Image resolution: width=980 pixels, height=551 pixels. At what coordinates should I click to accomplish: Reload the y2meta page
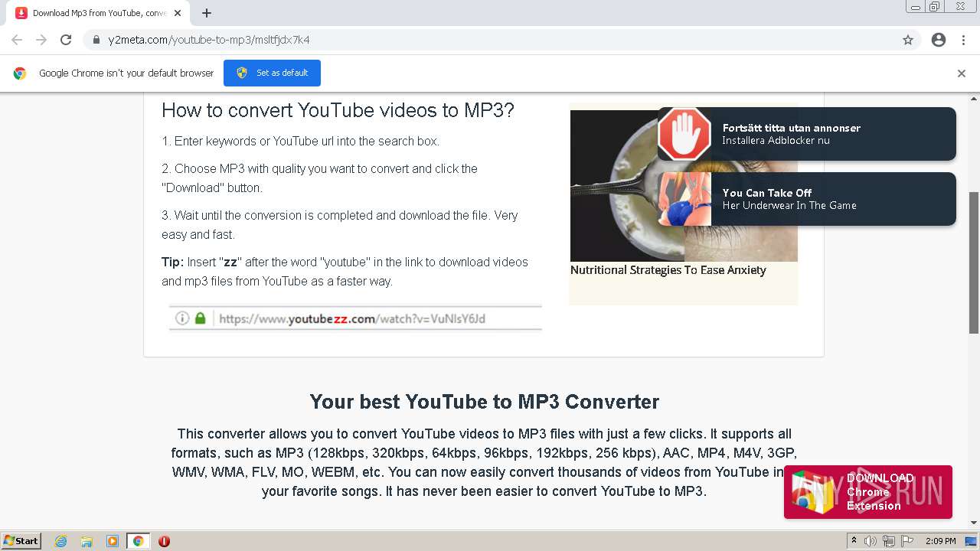[66, 40]
